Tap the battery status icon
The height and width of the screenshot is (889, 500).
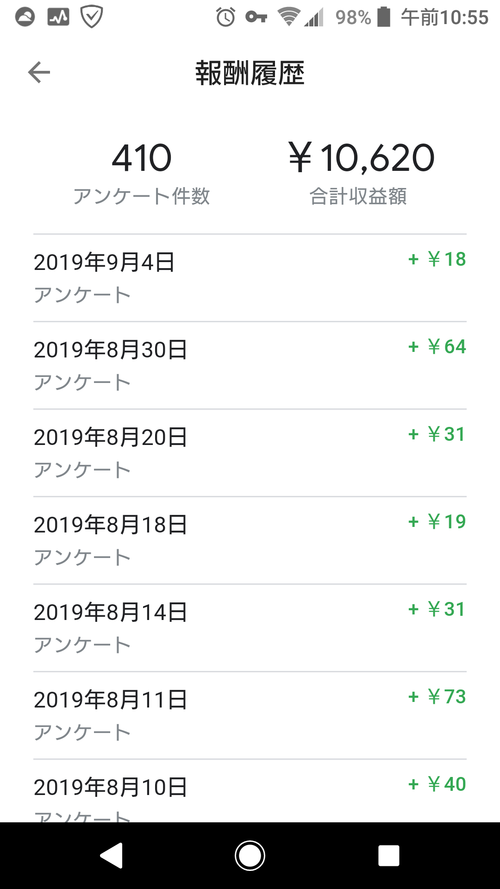(x=384, y=17)
